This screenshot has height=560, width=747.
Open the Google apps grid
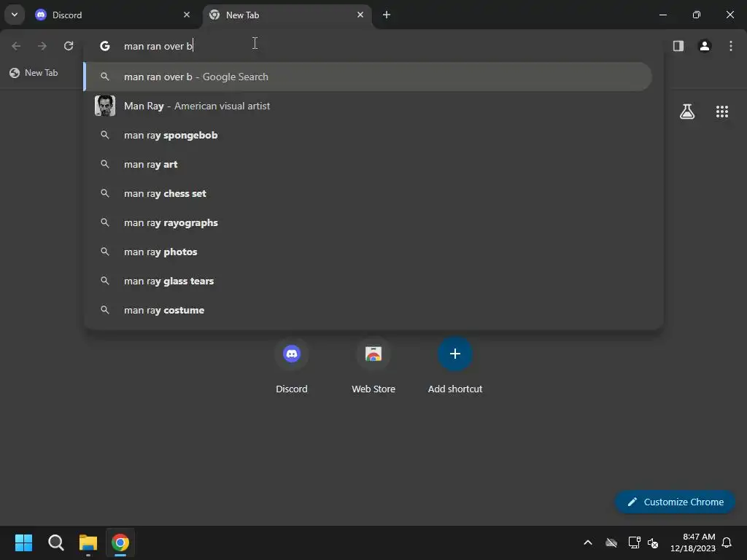coord(722,112)
